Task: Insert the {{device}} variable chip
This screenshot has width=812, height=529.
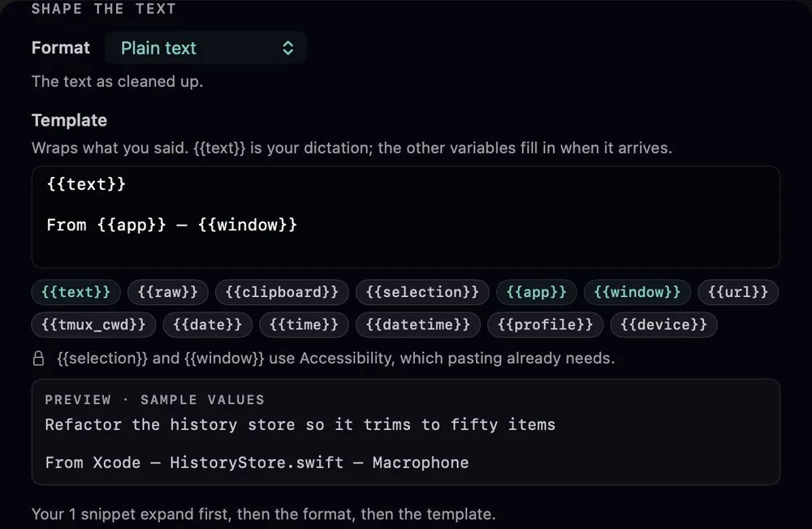Action: pos(664,325)
